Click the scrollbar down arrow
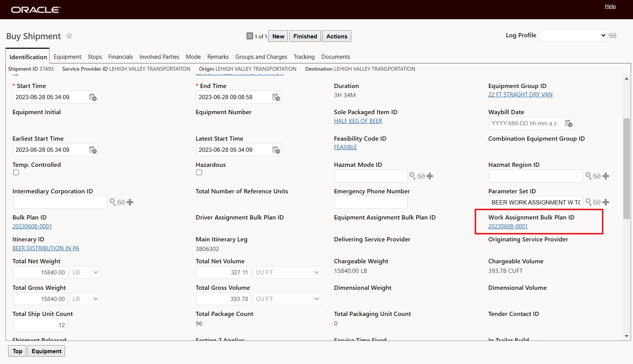 626,336
